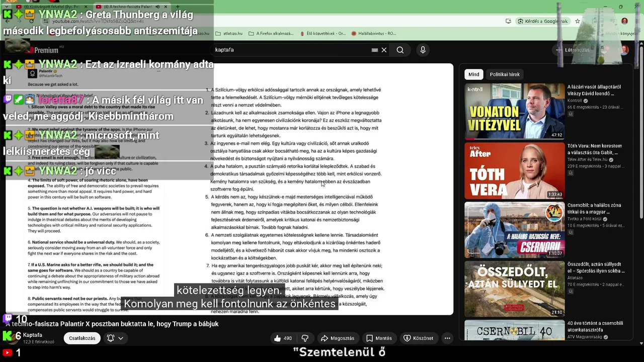Click the '23 órával' upload age under Kontroll video
Image resolution: width=644 pixels, height=362 pixels.
pyautogui.click(x=612, y=107)
